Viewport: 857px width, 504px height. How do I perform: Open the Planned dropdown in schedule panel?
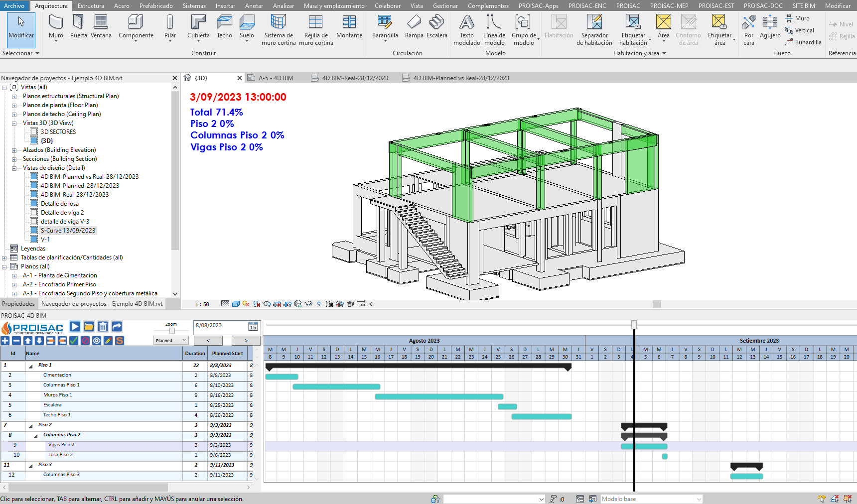[x=171, y=341]
